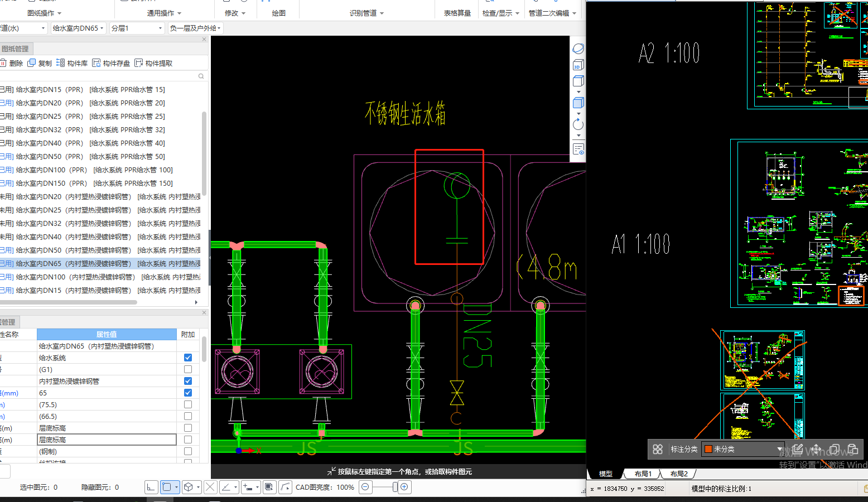The width and height of the screenshot is (868, 502).
Task: Click the 表格算量 ribbon group label
Action: 457,13
